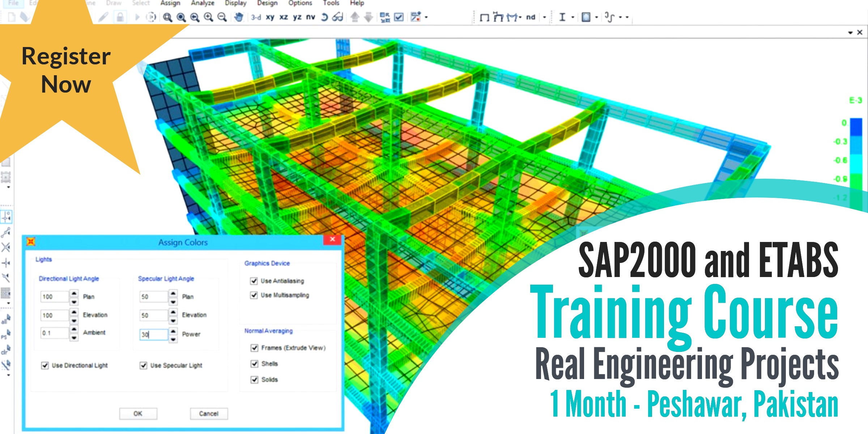This screenshot has width=868, height=434.
Task: Open the perspective toggle glasses icon
Action: tap(338, 17)
